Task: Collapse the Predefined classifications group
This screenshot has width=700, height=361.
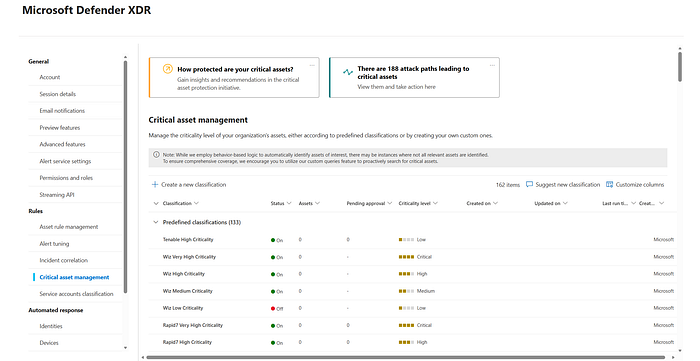Action: [156, 222]
